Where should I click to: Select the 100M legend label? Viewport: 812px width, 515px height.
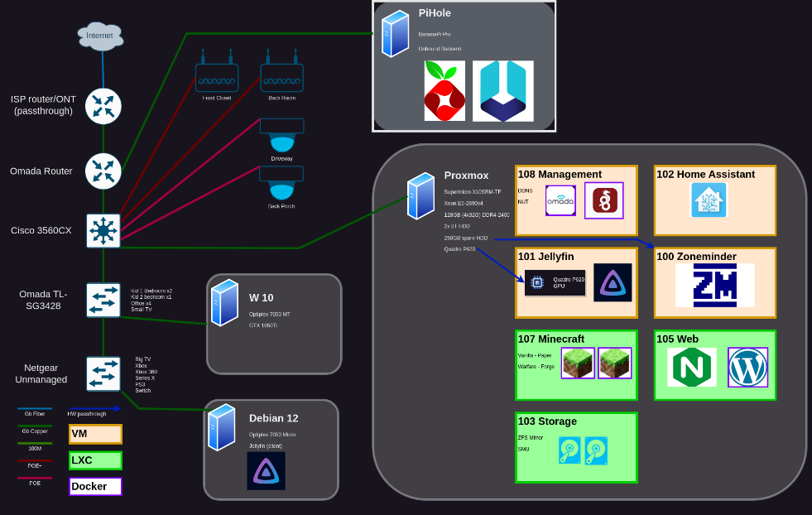(35, 449)
